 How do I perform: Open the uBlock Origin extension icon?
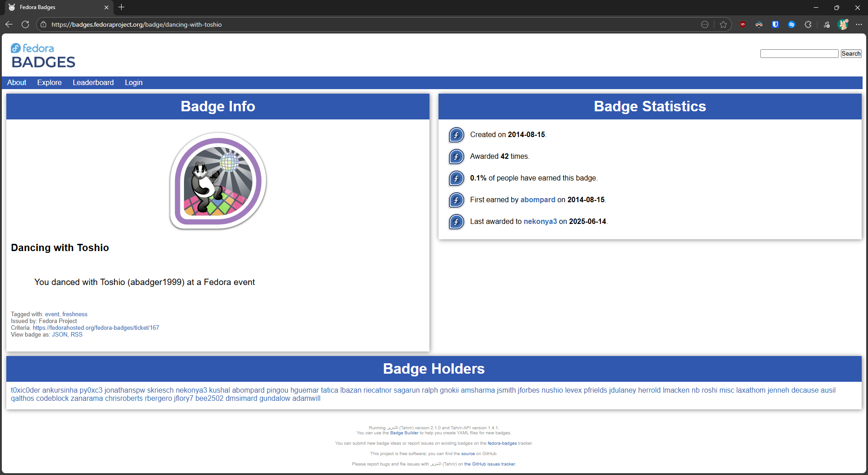point(743,24)
